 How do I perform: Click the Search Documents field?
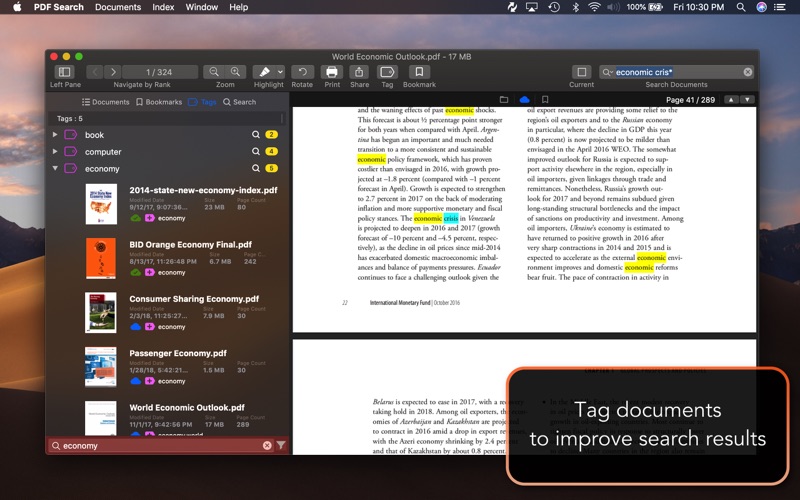[x=677, y=72]
